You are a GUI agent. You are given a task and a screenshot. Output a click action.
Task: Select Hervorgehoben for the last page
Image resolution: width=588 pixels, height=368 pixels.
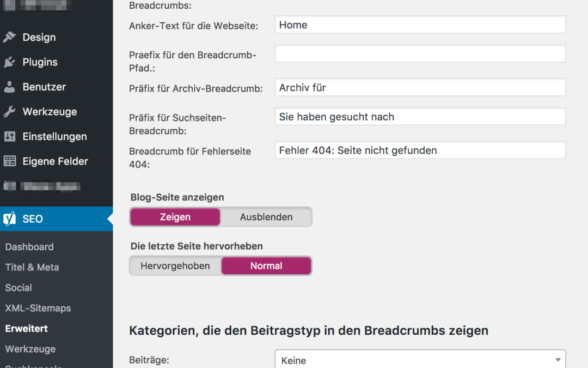(x=175, y=266)
